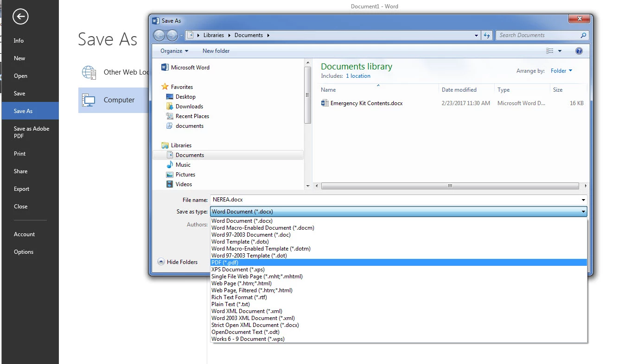Click the Libraries segment in address bar
The image size is (631, 364).
(213, 35)
